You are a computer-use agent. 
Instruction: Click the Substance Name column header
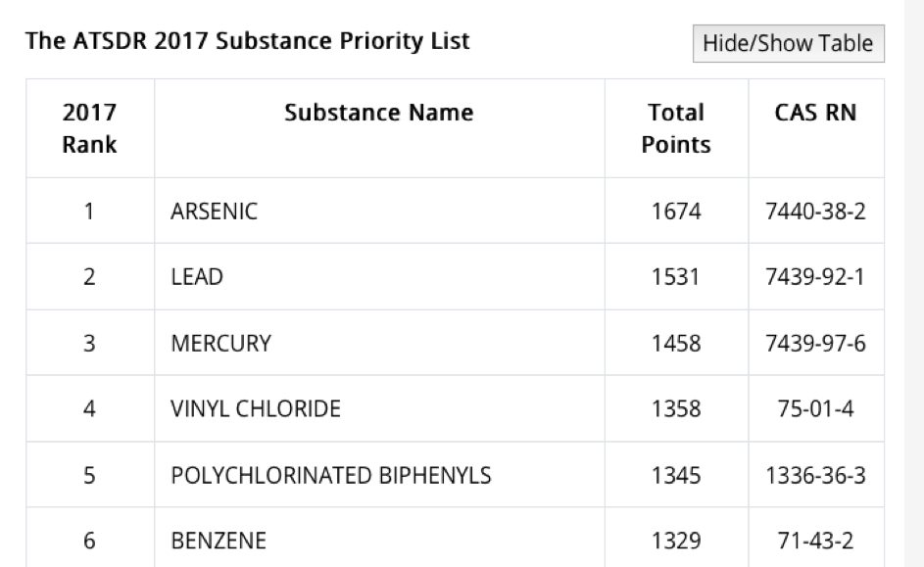coord(378,114)
